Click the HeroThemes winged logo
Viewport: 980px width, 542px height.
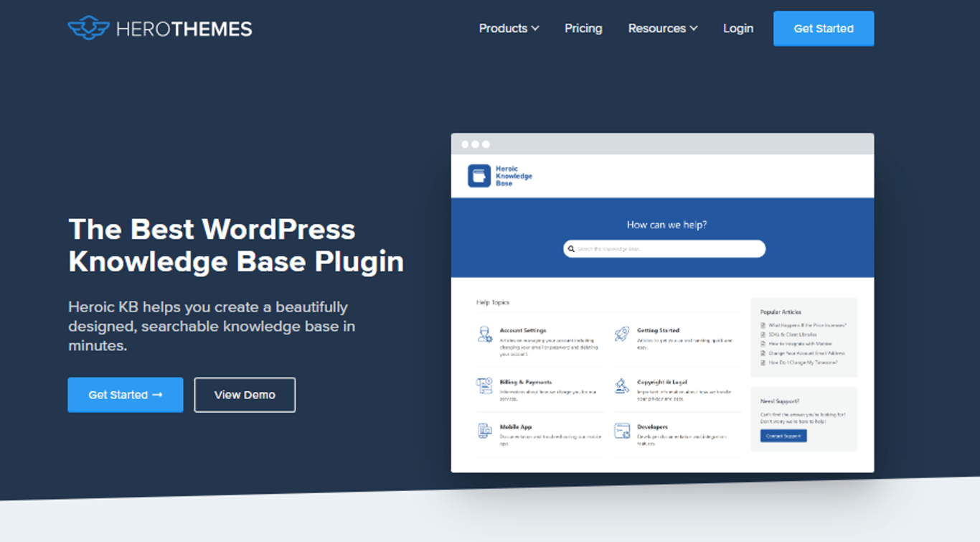[89, 28]
